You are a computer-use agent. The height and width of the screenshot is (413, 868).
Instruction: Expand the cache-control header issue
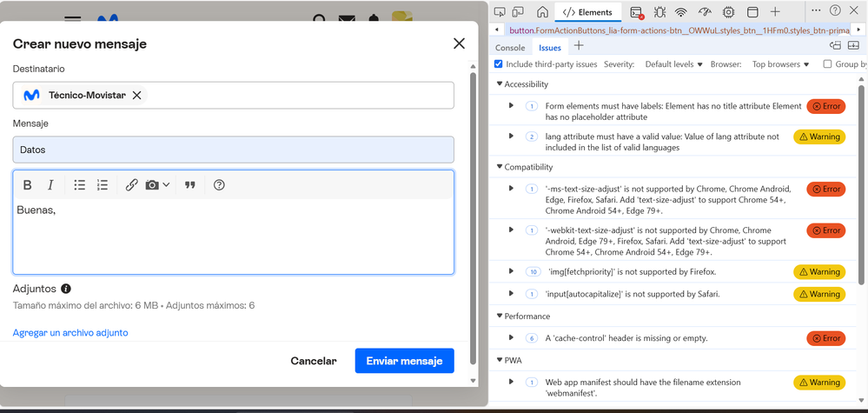[x=512, y=337]
